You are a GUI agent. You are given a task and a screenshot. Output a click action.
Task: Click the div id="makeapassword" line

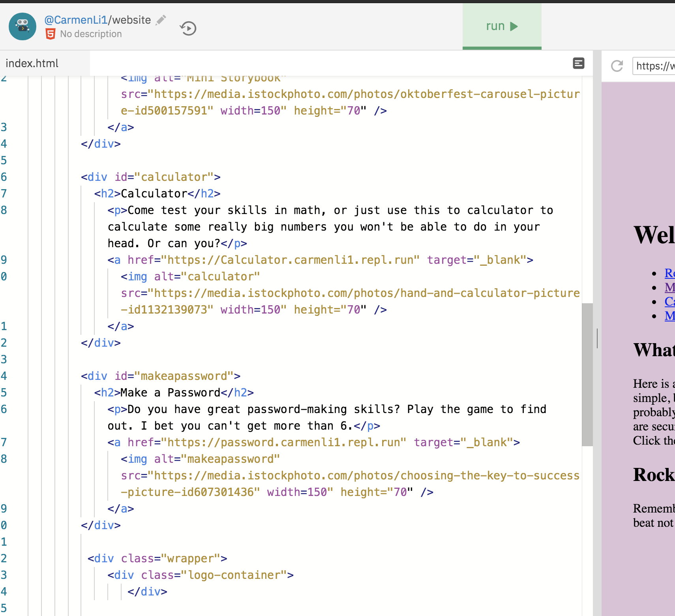click(161, 376)
